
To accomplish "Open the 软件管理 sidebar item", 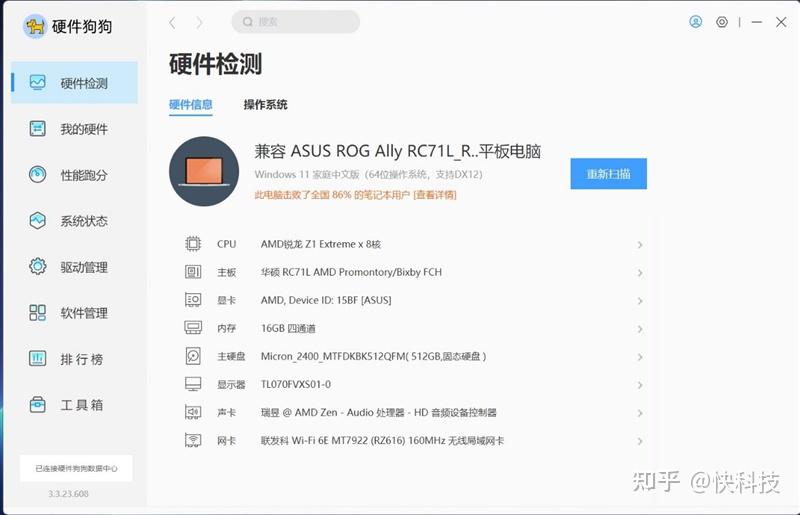I will [x=74, y=312].
